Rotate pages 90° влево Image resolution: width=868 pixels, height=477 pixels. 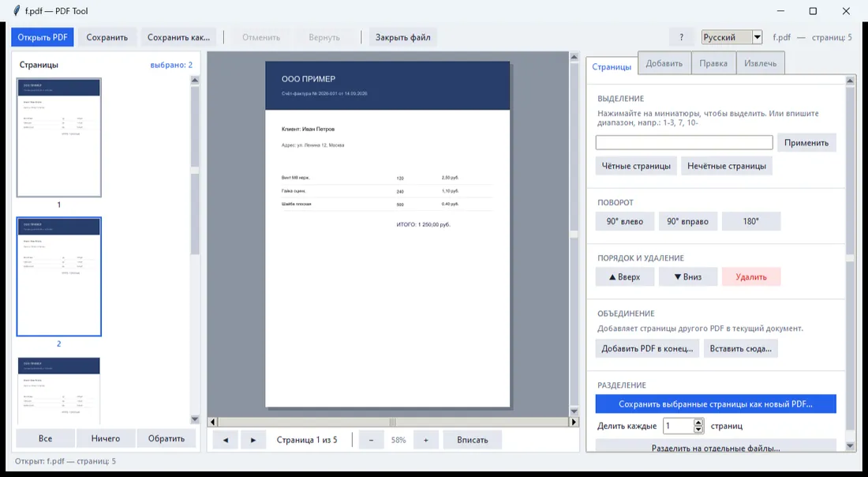[x=625, y=221]
